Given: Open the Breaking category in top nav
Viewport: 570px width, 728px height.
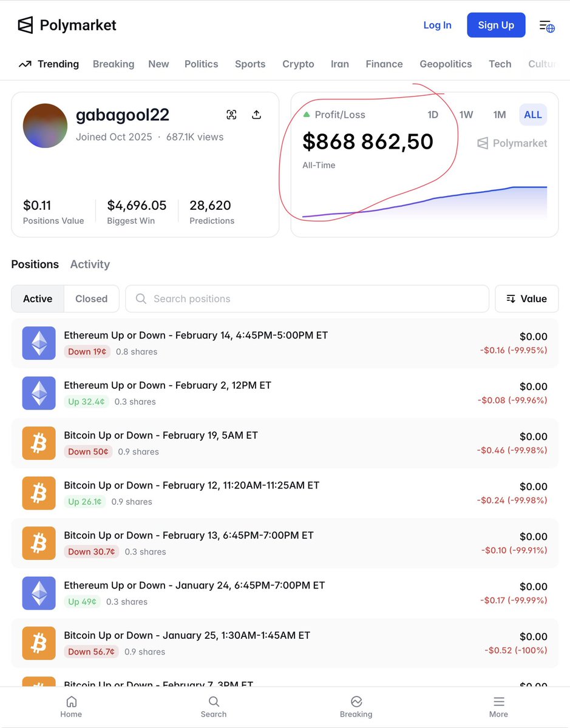Looking at the screenshot, I should [114, 64].
